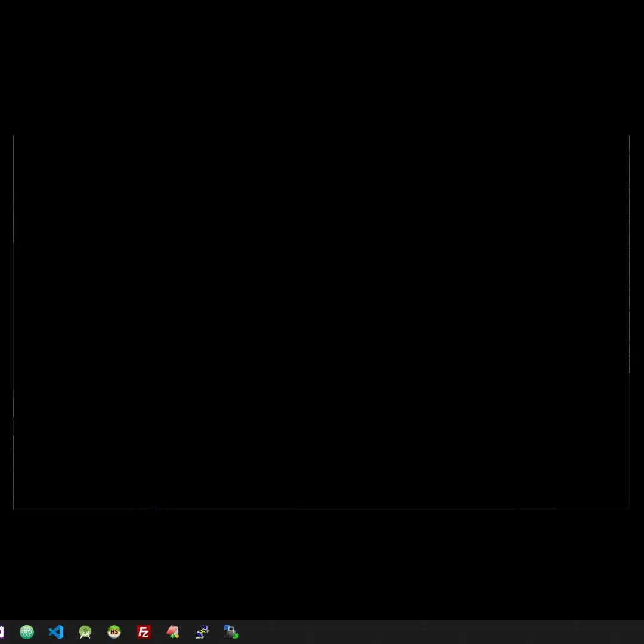Open the red notepad editor icon

[172, 631]
